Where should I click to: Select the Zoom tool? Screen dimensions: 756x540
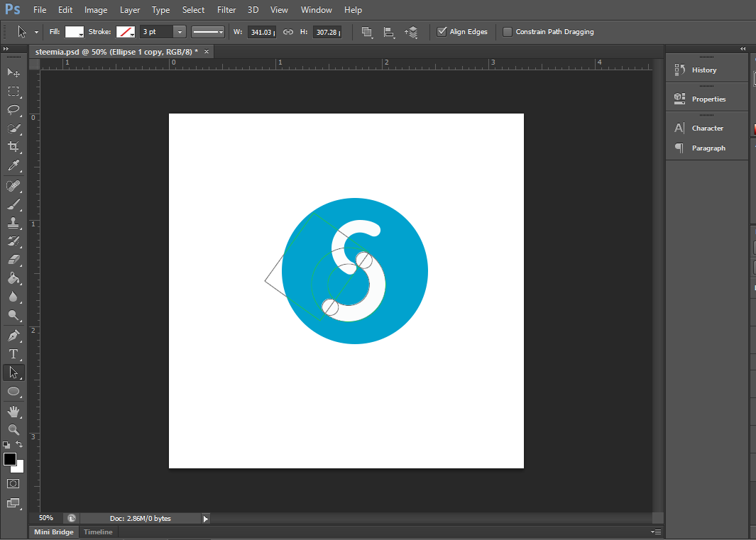[13, 429]
